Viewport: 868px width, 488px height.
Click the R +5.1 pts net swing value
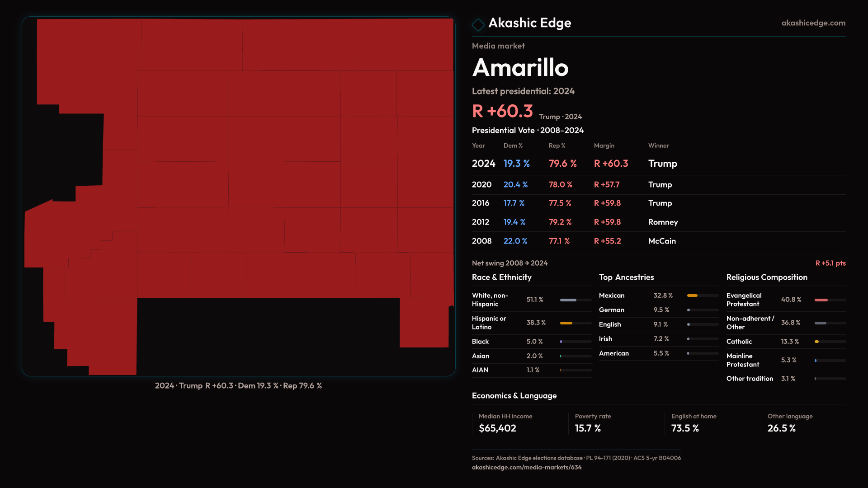point(830,263)
